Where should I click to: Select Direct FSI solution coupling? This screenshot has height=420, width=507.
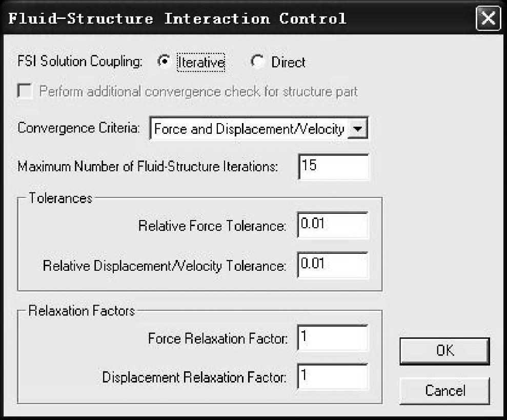coord(258,62)
